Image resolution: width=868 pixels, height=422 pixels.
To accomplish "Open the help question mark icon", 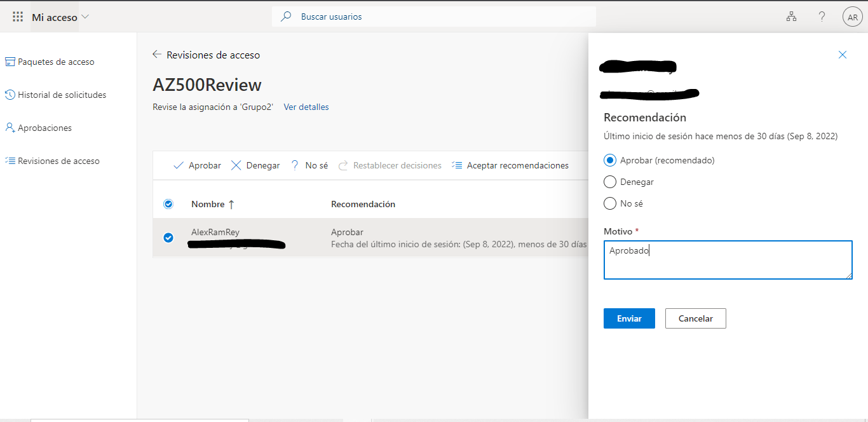I will 822,17.
